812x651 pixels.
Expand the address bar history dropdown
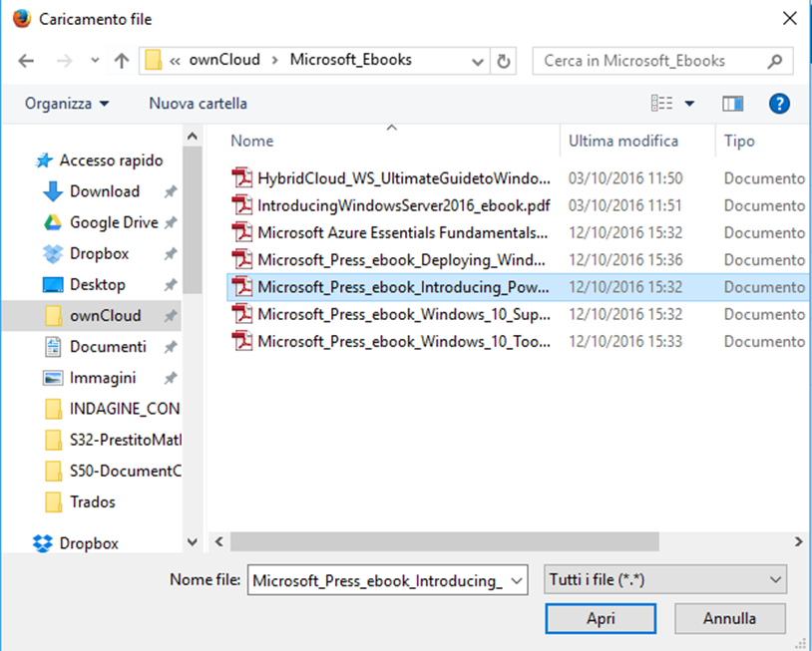point(478,62)
